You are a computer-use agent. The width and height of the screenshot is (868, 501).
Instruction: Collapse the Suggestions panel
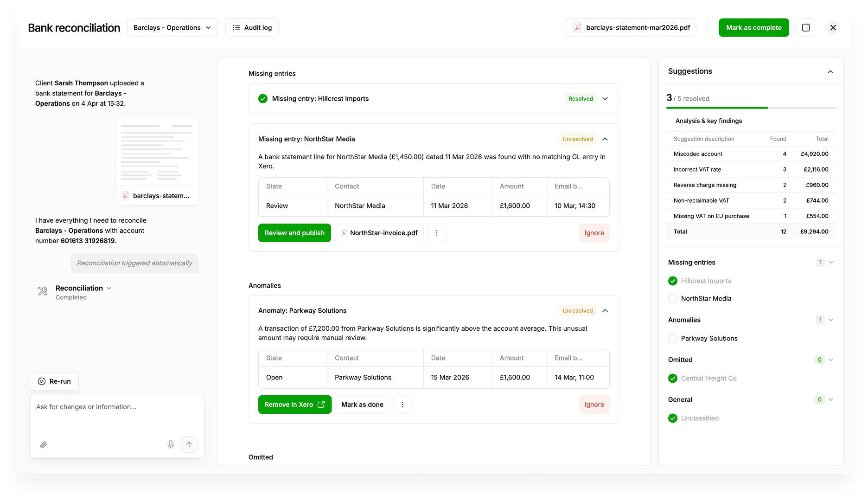[x=830, y=71]
